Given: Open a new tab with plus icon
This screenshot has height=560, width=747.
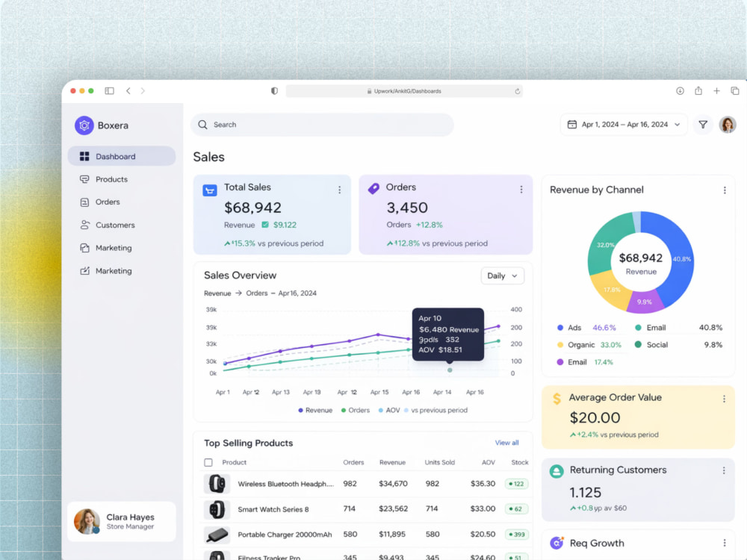Looking at the screenshot, I should [716, 90].
